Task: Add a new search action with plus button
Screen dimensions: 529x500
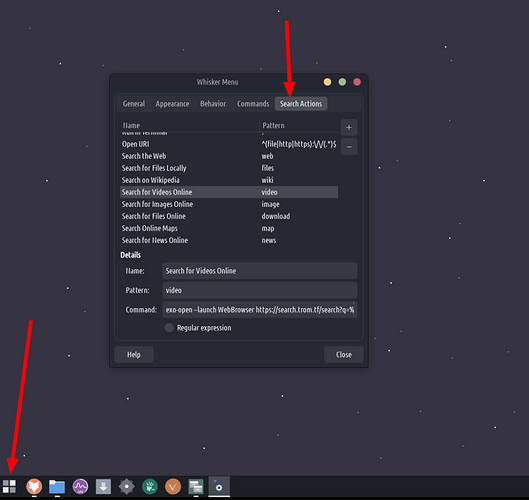Action: [349, 128]
